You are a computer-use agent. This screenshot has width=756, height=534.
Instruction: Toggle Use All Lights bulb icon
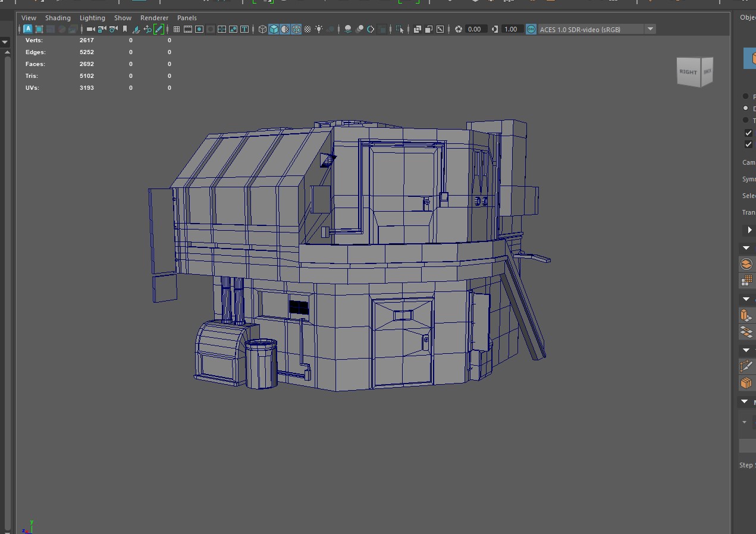[x=319, y=29]
